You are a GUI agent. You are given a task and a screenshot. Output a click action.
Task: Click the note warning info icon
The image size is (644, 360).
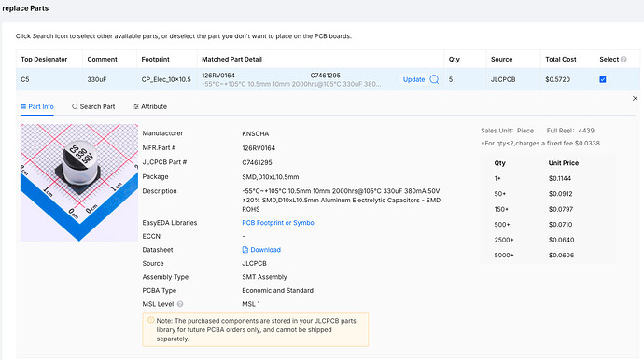pyautogui.click(x=150, y=320)
